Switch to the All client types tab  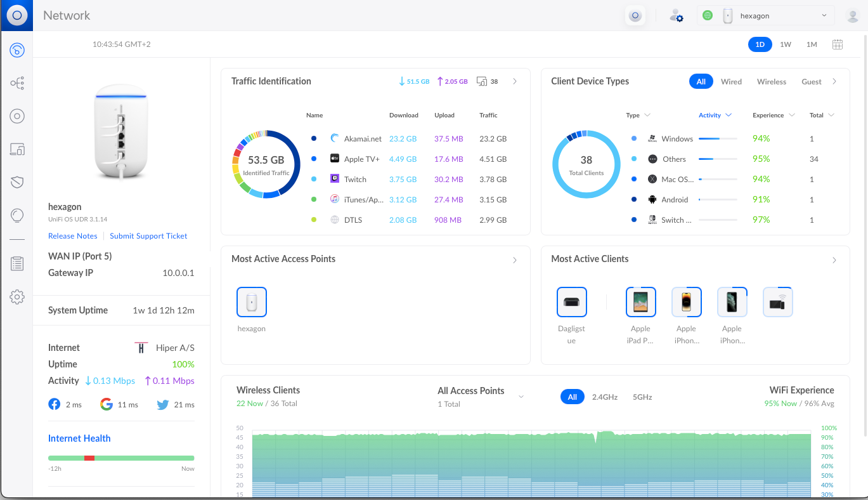click(701, 82)
